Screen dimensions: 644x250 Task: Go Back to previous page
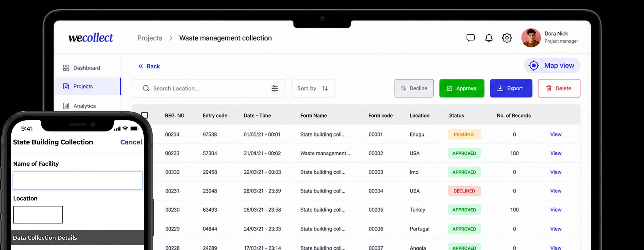click(149, 66)
